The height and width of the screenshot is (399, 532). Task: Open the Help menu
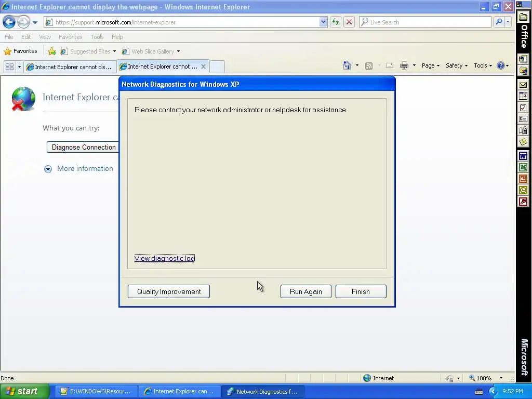click(x=117, y=37)
